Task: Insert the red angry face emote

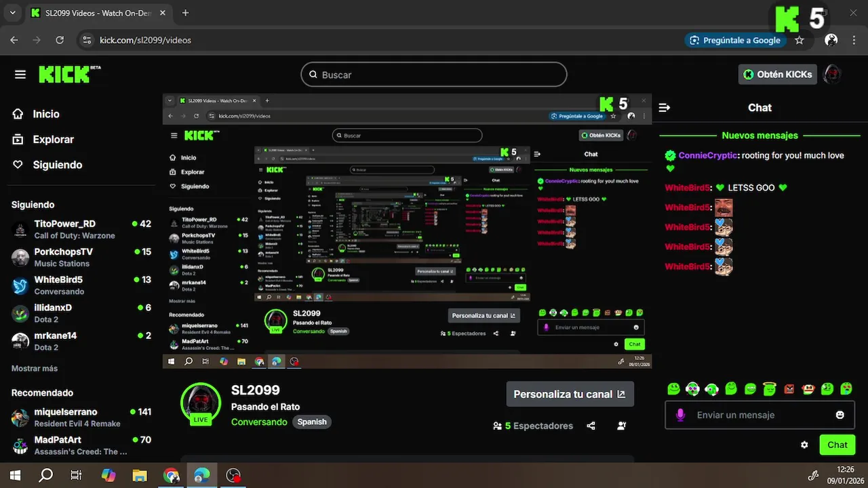Action: coord(789,389)
